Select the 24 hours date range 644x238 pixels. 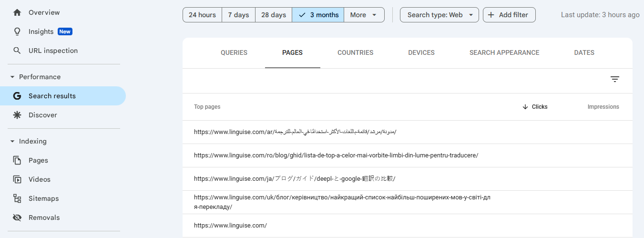pyautogui.click(x=202, y=15)
